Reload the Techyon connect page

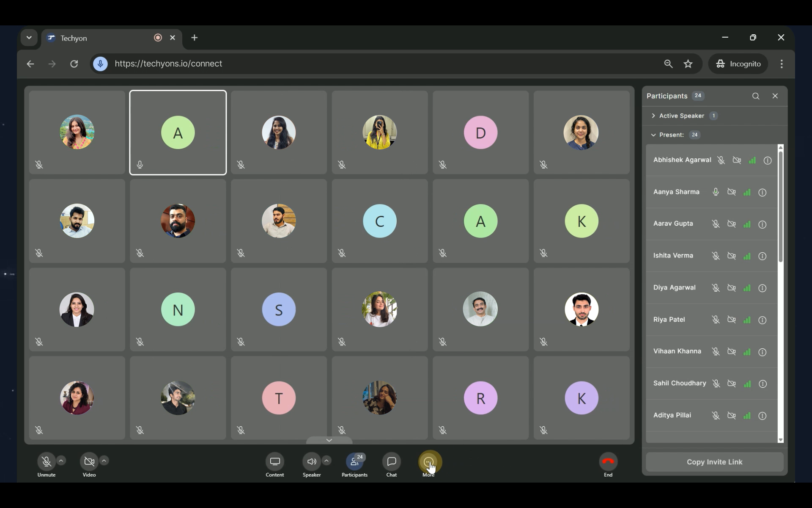[74, 63]
